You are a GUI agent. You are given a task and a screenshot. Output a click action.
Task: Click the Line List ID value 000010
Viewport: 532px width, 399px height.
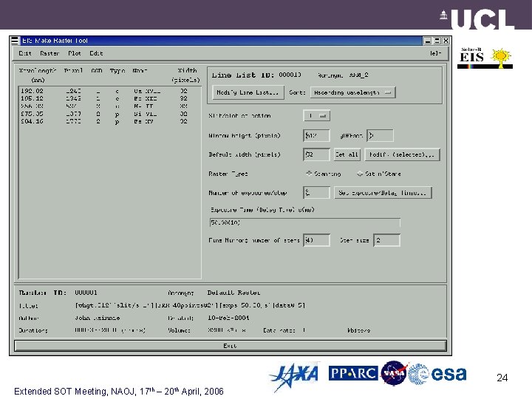coord(290,75)
